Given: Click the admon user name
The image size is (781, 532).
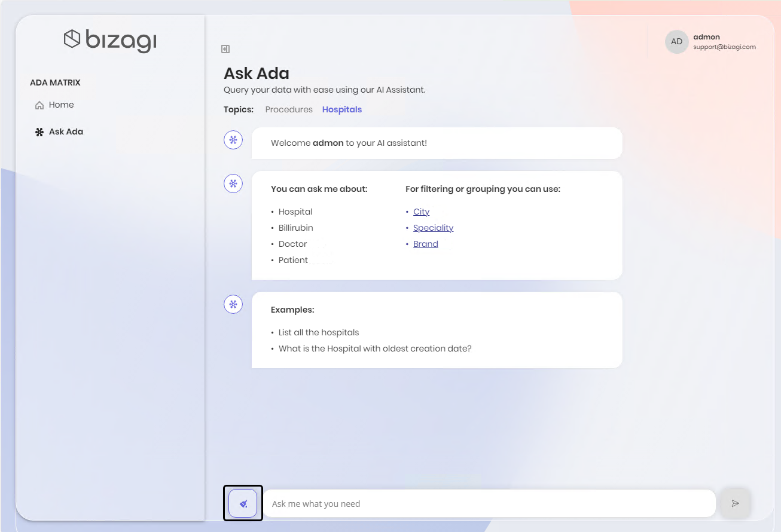Looking at the screenshot, I should [x=706, y=37].
